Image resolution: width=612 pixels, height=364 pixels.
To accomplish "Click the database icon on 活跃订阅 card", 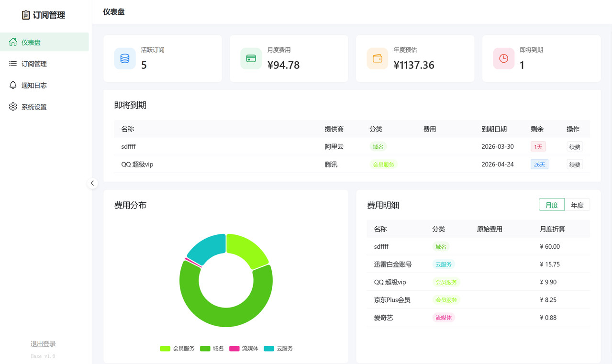I will point(125,58).
